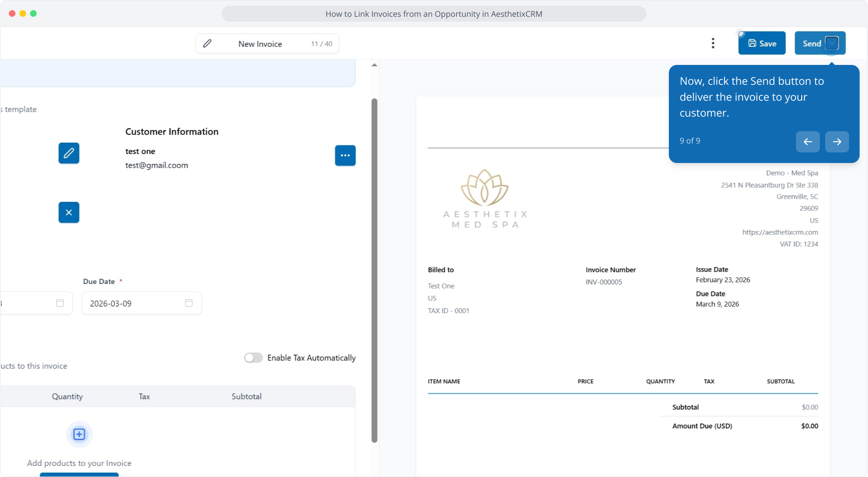The image size is (868, 477).
Task: Click the New Invoice title field
Action: pyautogui.click(x=260, y=44)
